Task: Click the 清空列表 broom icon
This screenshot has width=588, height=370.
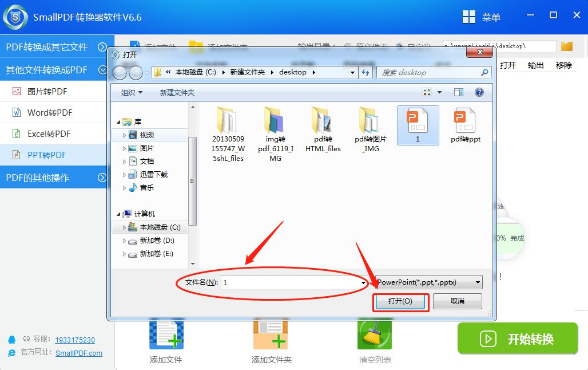Action: tap(375, 335)
